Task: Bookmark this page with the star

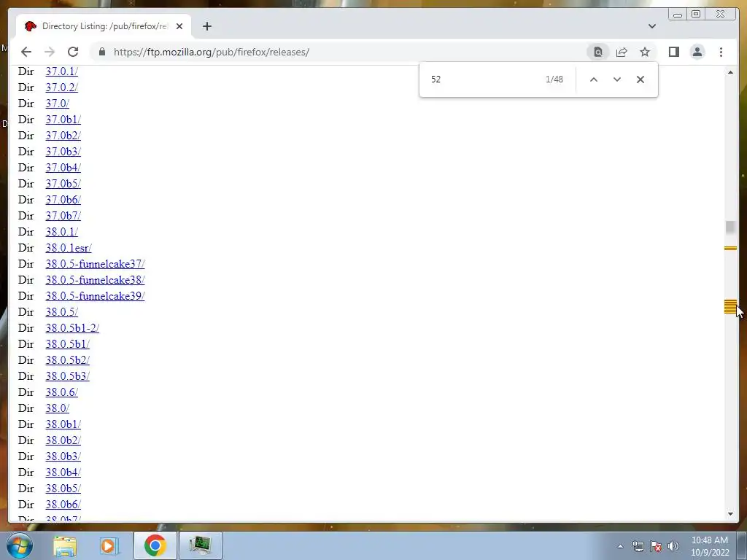Action: point(645,52)
